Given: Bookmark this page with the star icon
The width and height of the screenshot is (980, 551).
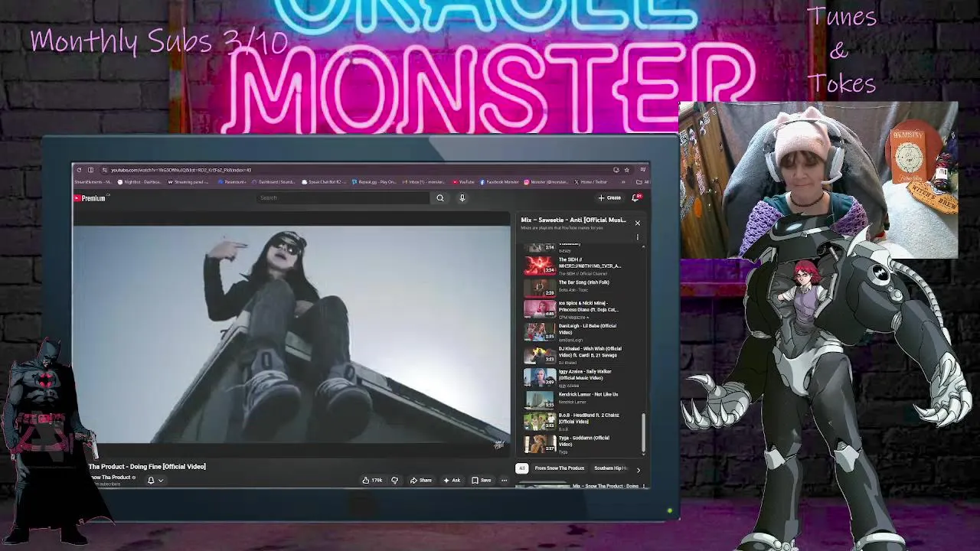Looking at the screenshot, I should pos(626,170).
